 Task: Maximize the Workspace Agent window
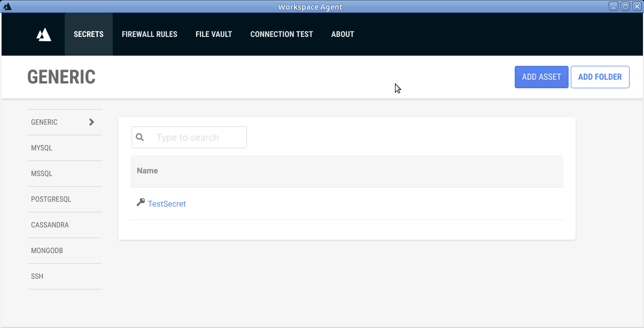[x=625, y=6]
